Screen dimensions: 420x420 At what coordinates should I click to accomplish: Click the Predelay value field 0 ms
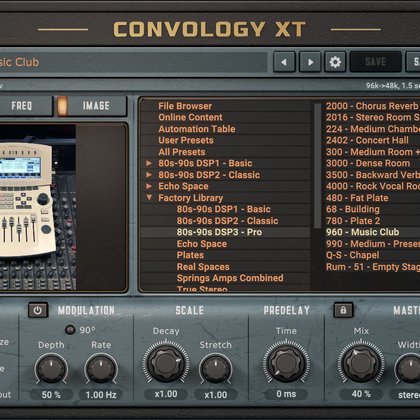pos(286,394)
